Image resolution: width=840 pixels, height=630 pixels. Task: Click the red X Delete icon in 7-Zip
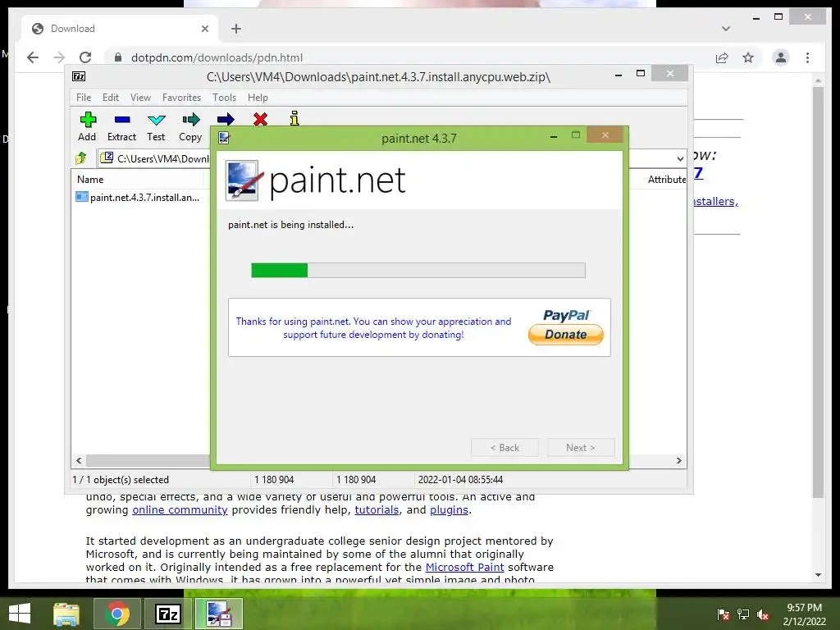point(260,119)
